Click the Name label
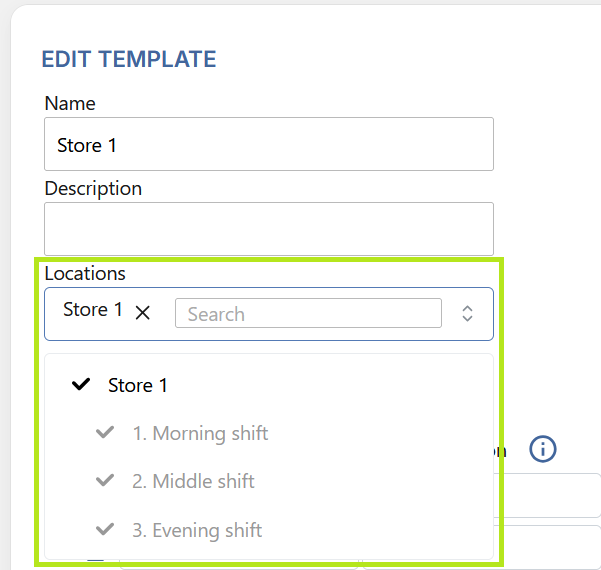Viewport: 601px width, 570px height. coord(70,103)
